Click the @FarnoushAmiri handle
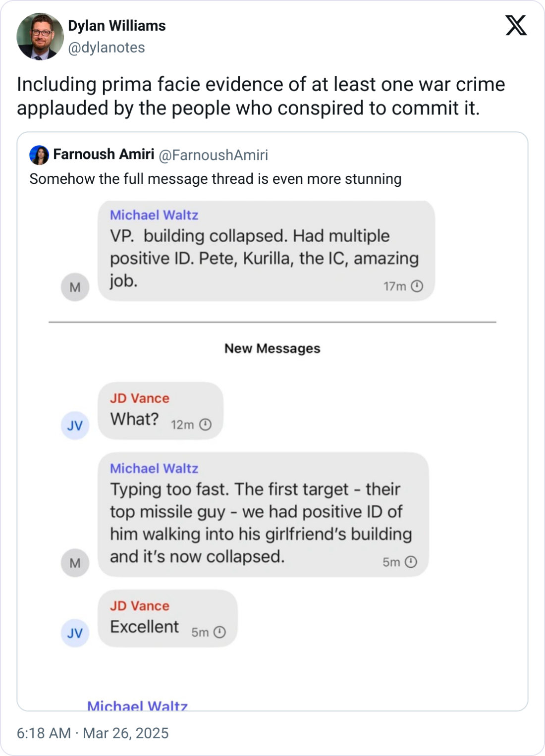545x756 pixels. (x=213, y=155)
